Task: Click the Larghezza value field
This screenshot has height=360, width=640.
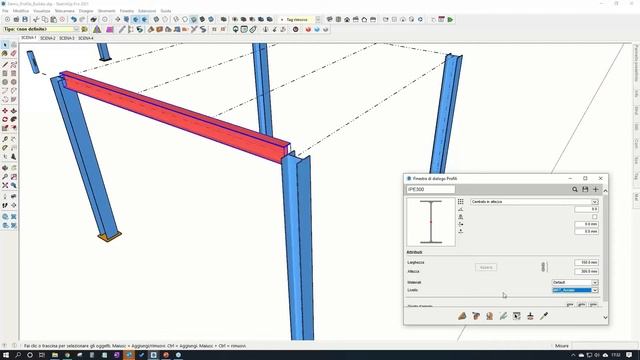Action: pyautogui.click(x=587, y=262)
